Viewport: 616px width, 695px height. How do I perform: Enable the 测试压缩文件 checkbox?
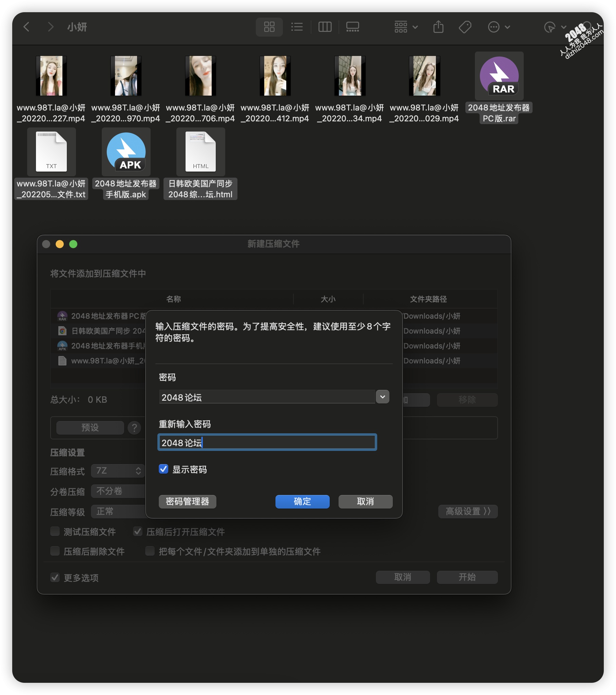(55, 532)
